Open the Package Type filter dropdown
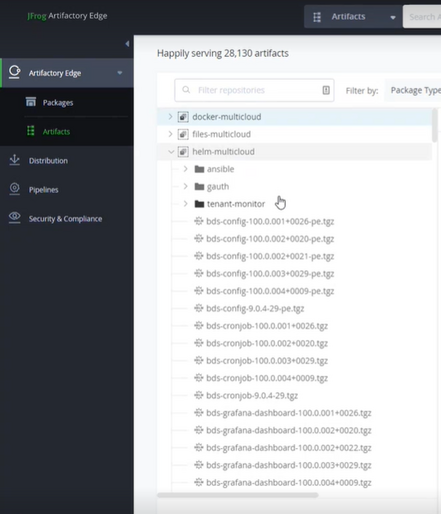Image resolution: width=441 pixels, height=514 pixels. [413, 90]
